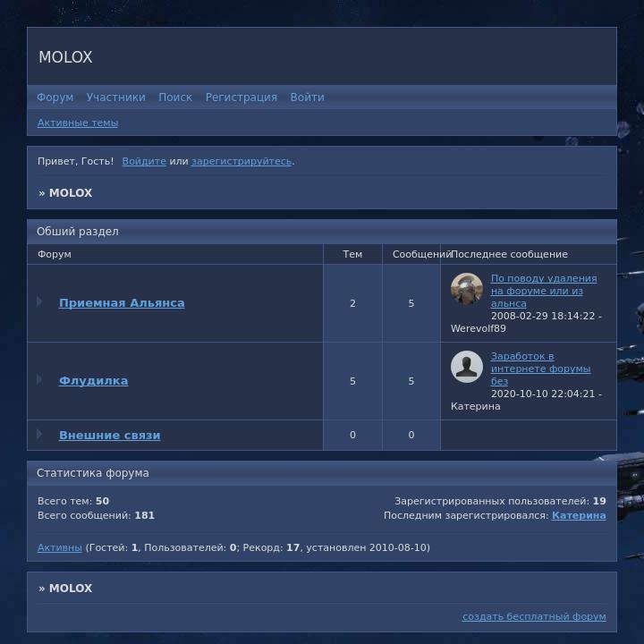Open last post 'Заработок в интернете форумы без'
The width and height of the screenshot is (644, 644).
[540, 369]
